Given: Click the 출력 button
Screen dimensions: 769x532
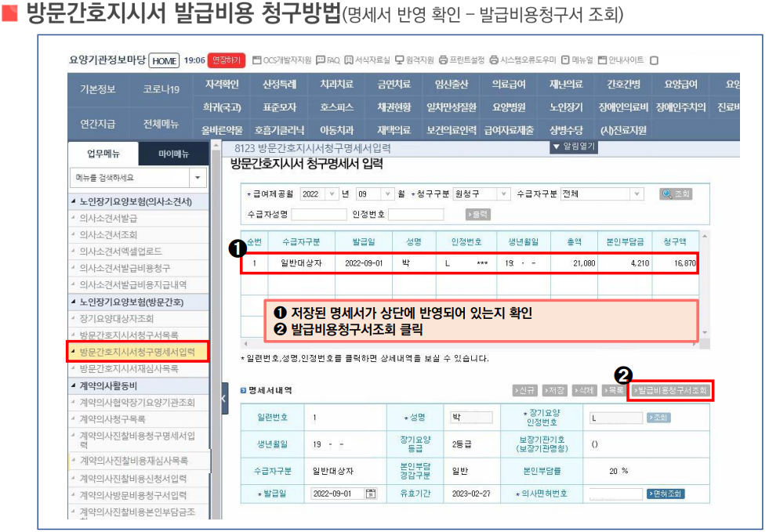Looking at the screenshot, I should click(x=477, y=214).
